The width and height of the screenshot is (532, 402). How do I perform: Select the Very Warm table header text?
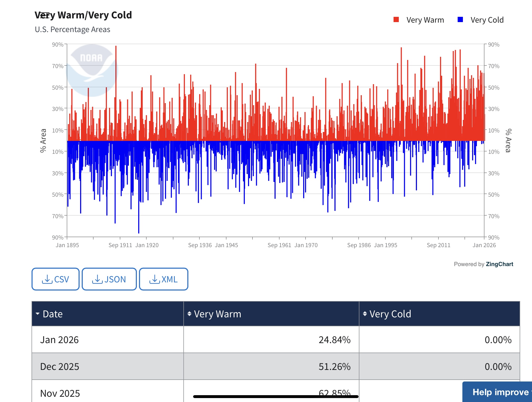pos(218,314)
